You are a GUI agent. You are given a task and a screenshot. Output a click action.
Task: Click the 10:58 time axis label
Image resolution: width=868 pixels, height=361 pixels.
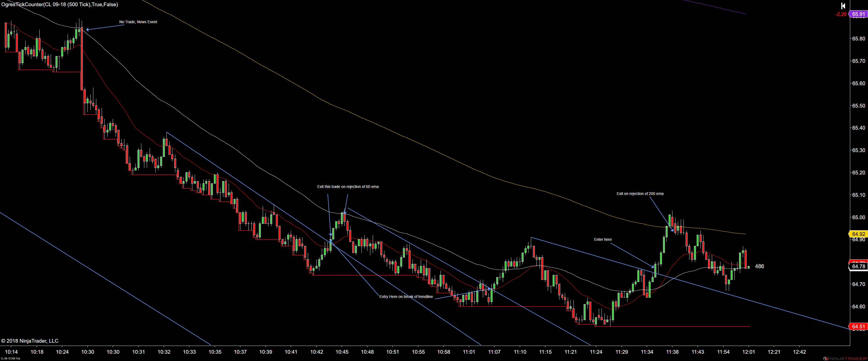444,352
